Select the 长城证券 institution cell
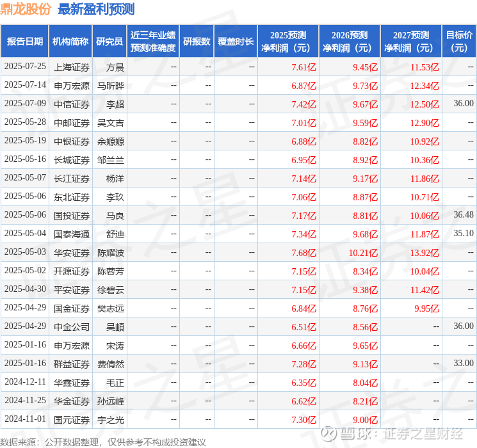 [x=72, y=160]
